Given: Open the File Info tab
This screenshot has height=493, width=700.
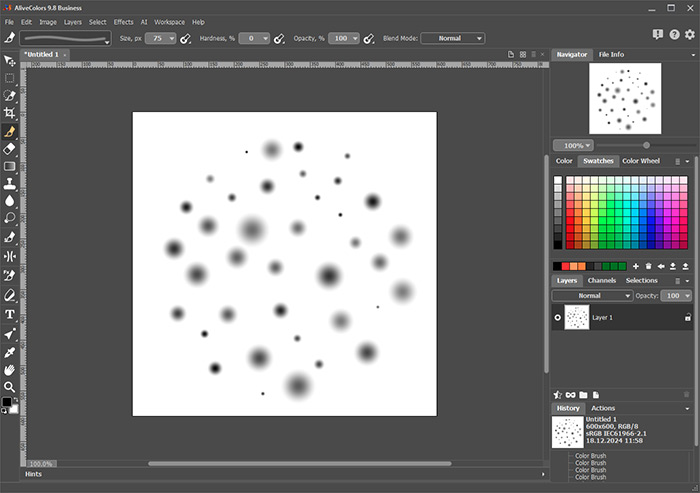Looking at the screenshot, I should coord(611,54).
